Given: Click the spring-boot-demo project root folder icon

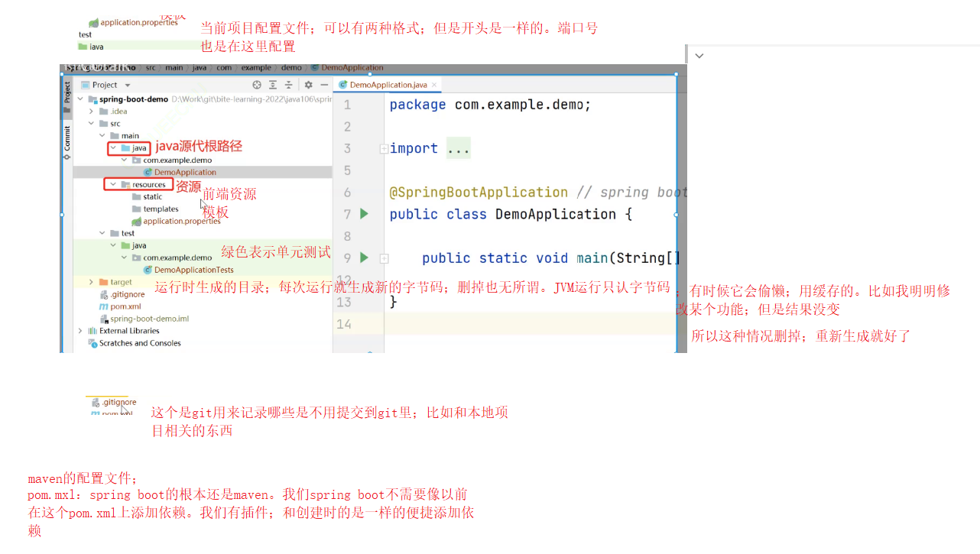Looking at the screenshot, I should tap(93, 99).
